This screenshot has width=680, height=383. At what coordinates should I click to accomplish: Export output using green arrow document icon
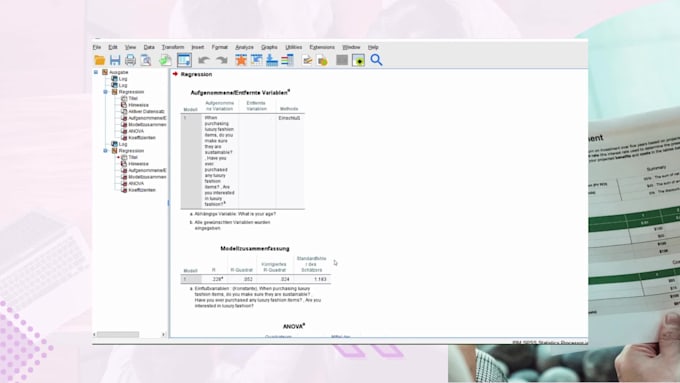coord(165,60)
